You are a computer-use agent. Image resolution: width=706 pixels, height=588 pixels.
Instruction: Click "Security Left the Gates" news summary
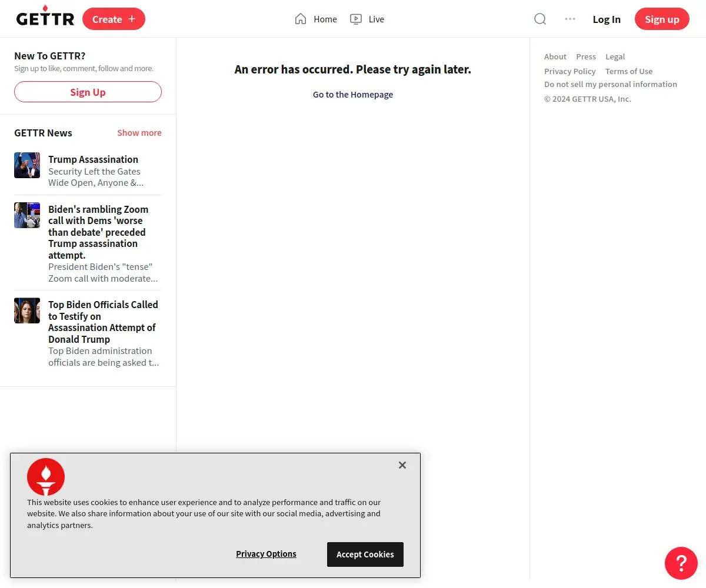[96, 177]
